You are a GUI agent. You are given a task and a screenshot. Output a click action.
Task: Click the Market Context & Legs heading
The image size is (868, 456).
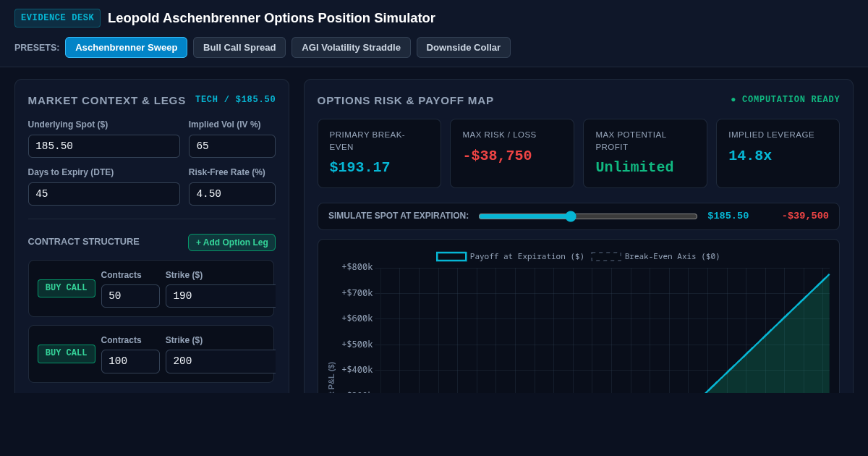[x=107, y=101]
